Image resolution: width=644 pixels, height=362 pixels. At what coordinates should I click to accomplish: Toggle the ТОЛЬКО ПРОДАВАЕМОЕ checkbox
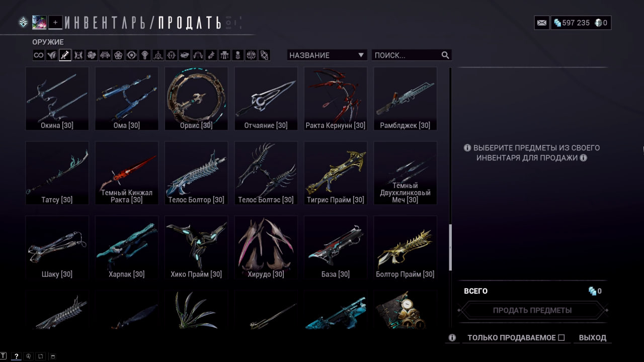tap(561, 338)
